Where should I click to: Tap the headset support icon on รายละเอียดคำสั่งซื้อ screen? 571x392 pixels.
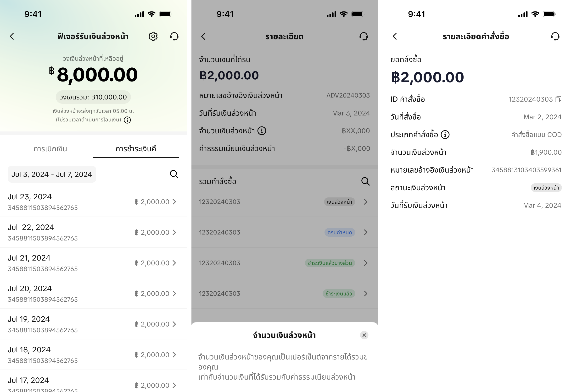[x=555, y=36]
